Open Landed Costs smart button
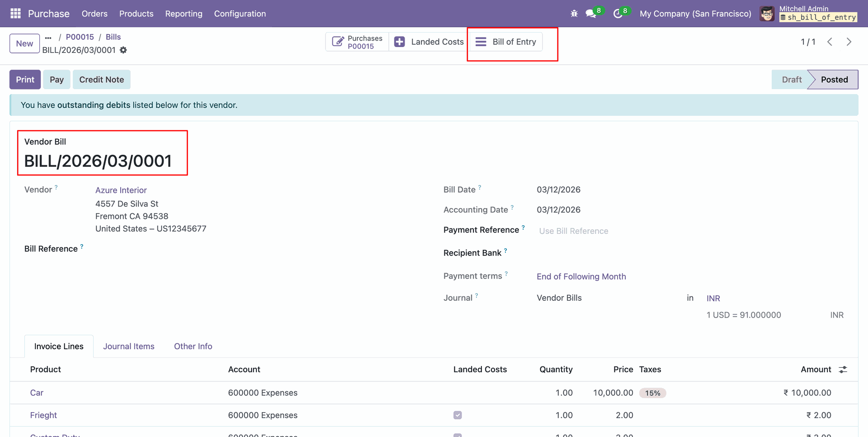This screenshot has width=868, height=437. click(429, 42)
